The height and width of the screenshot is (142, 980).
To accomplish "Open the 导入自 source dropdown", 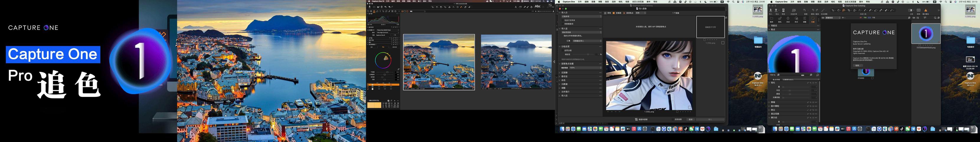I will (x=581, y=16).
